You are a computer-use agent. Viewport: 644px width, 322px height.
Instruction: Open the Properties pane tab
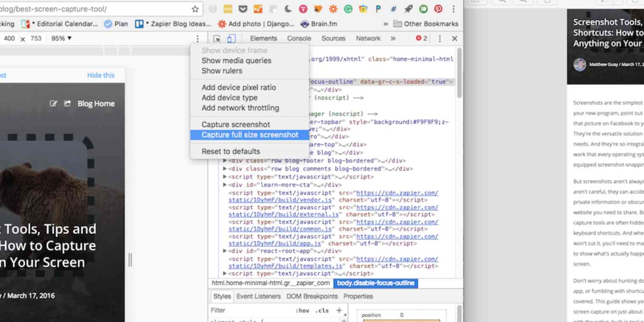358,297
